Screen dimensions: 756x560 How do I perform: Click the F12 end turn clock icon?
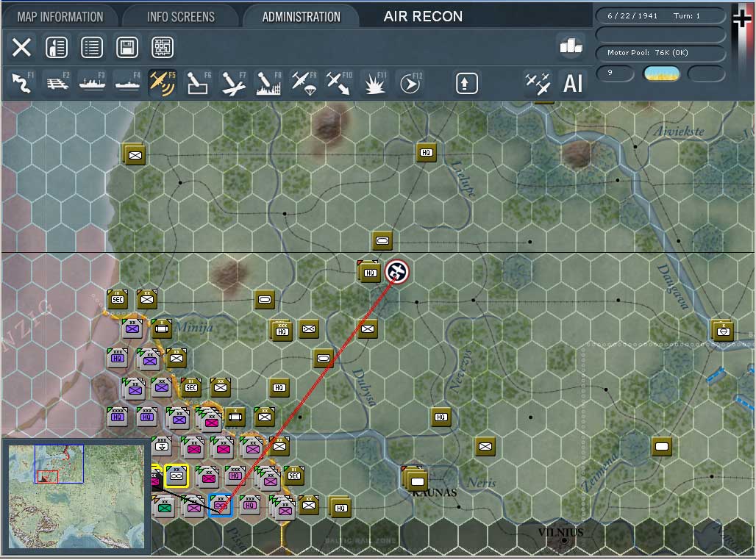[x=410, y=83]
